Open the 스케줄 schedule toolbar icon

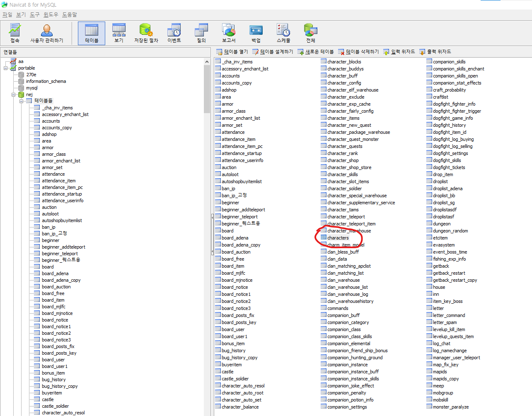click(283, 33)
